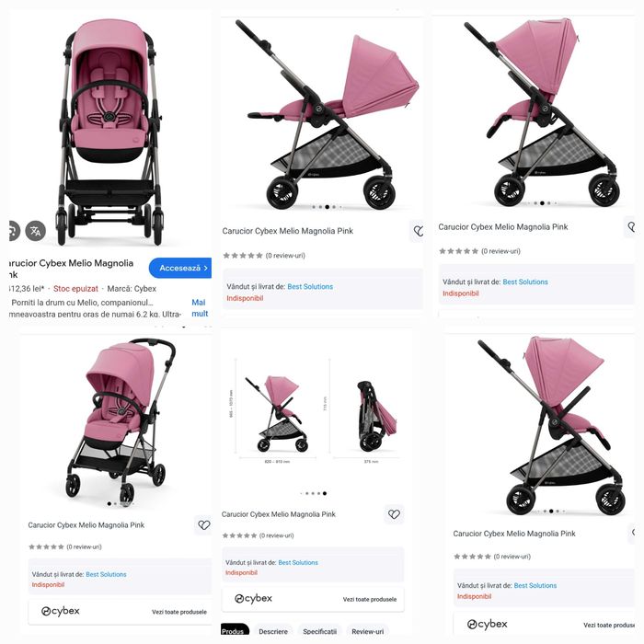Click the blue Accesează button

(x=180, y=268)
